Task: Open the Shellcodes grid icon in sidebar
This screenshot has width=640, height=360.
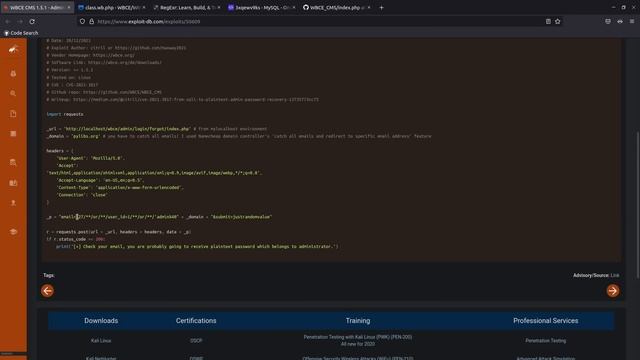Action: coord(13,133)
